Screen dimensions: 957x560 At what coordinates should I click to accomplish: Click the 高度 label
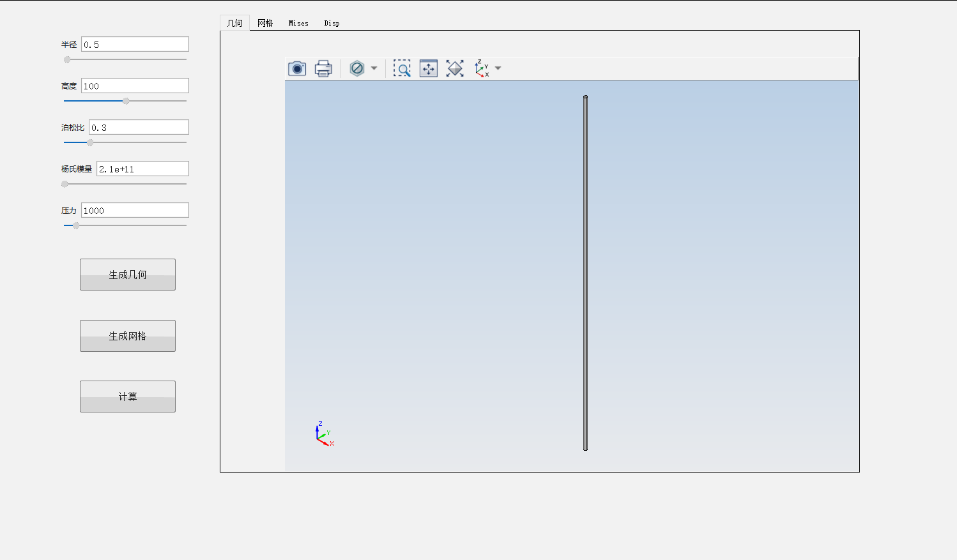69,86
